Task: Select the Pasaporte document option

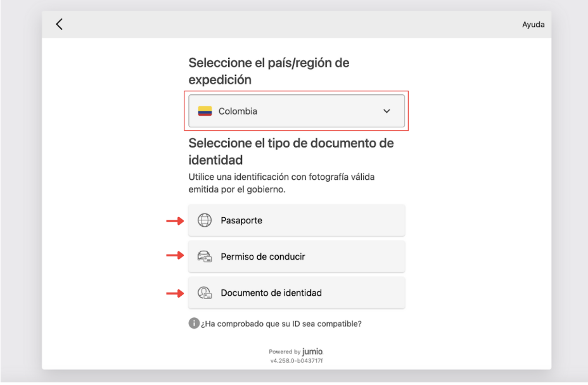Action: coord(296,220)
